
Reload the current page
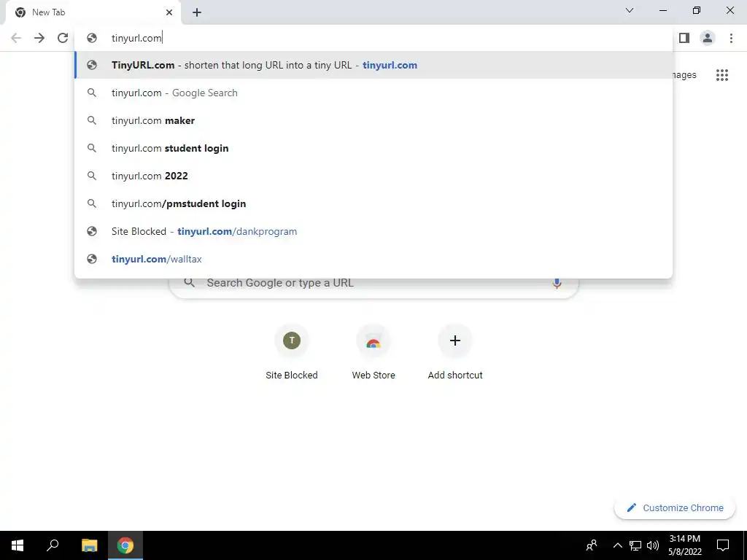[63, 38]
